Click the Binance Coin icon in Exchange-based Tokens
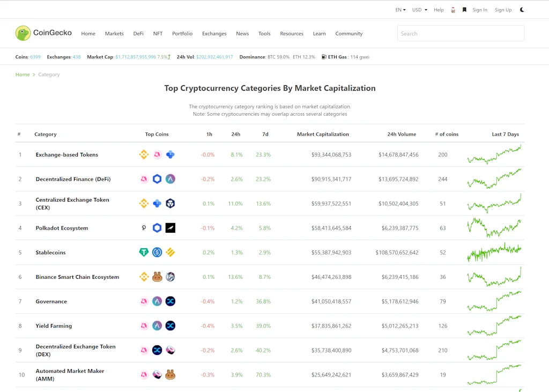Viewport: 549px width, 392px height. (144, 154)
